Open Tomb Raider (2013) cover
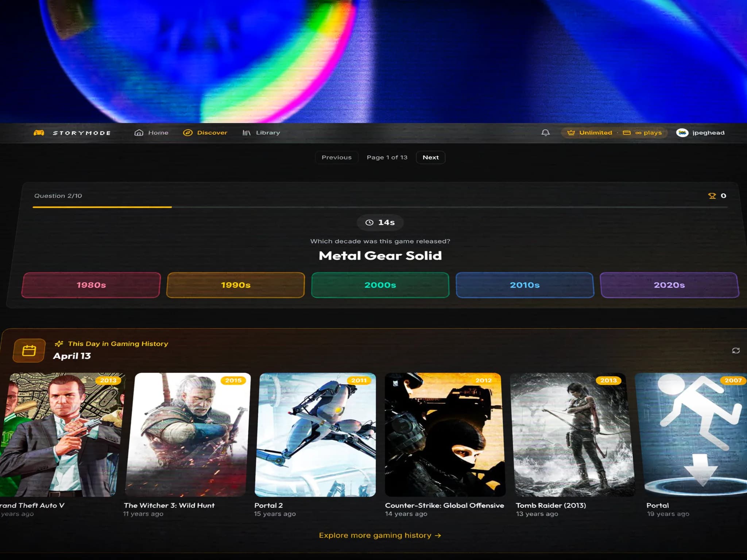The width and height of the screenshot is (747, 560). tap(572, 435)
